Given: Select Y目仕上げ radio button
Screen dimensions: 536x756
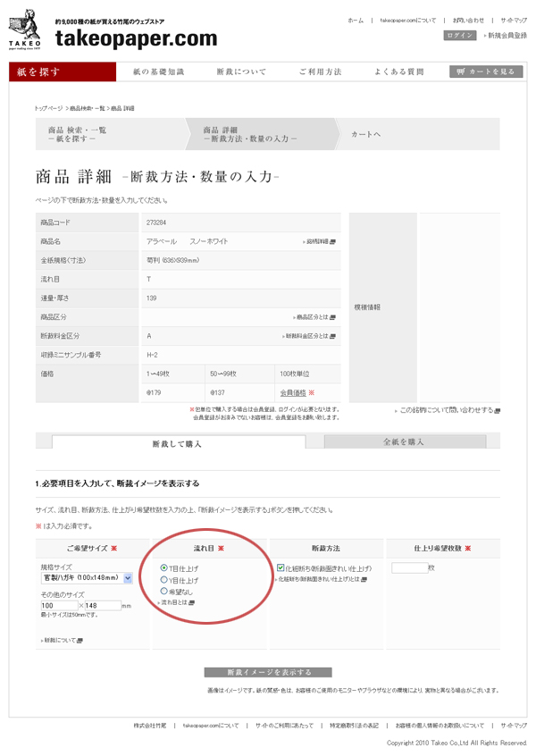Looking at the screenshot, I should (163, 580).
